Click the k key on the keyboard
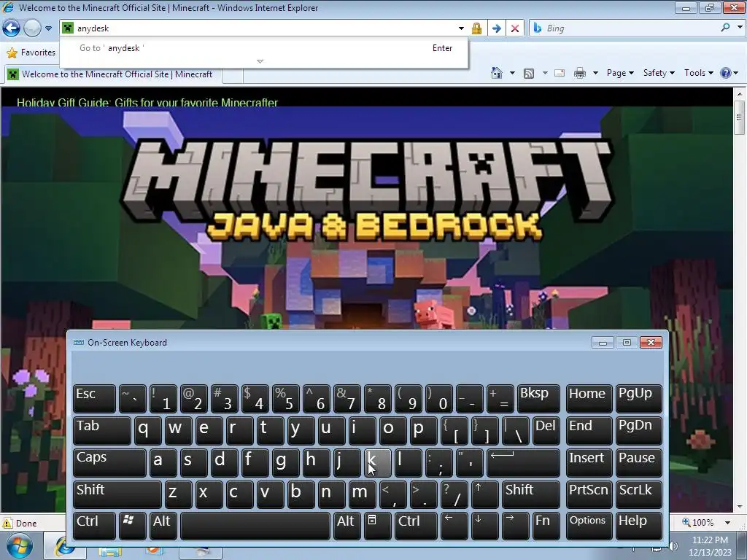Viewport: 747px width, 560px height. click(x=378, y=462)
